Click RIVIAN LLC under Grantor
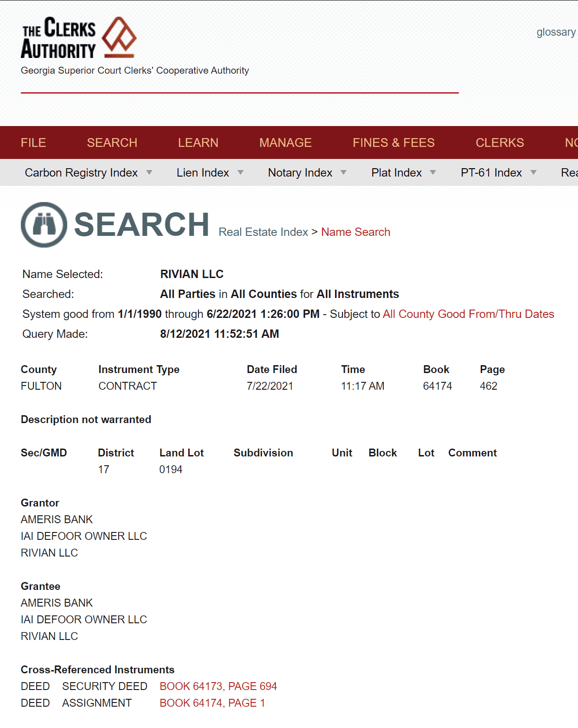The width and height of the screenshot is (578, 728). coord(49,553)
